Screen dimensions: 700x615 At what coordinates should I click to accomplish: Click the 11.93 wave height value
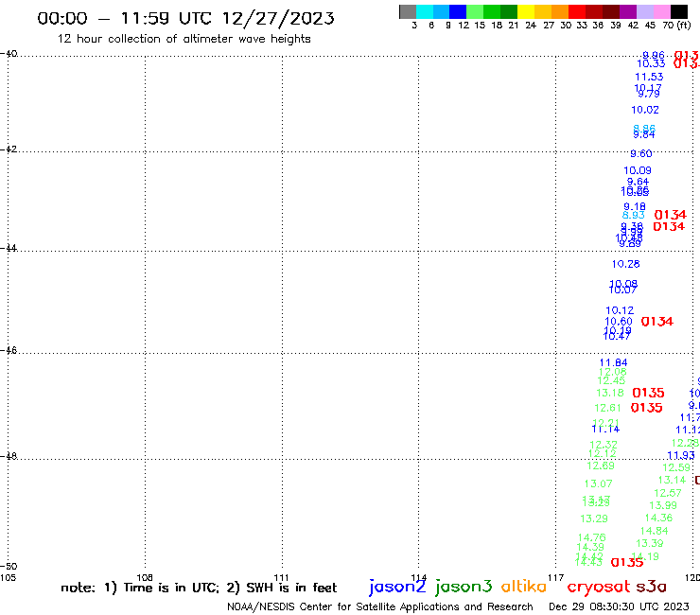click(x=681, y=455)
